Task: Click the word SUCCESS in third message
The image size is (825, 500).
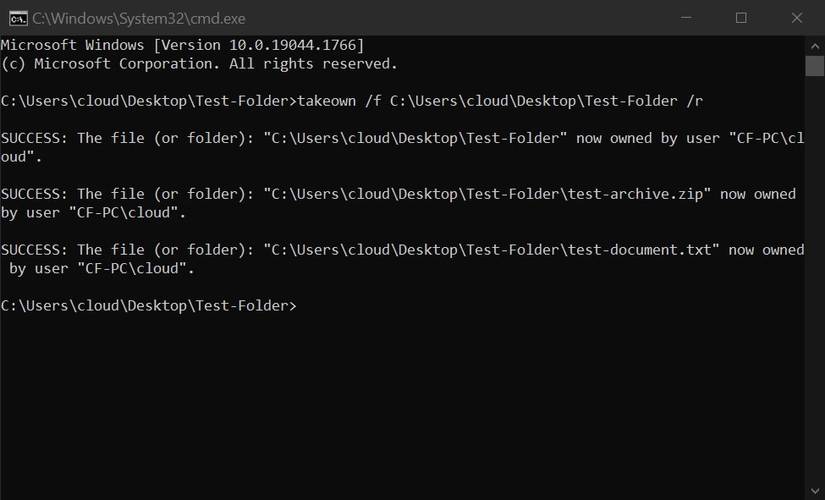Action: coord(34,250)
